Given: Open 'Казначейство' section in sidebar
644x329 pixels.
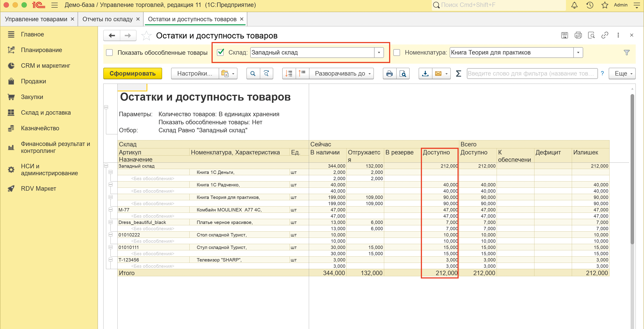Looking at the screenshot, I should [40, 128].
